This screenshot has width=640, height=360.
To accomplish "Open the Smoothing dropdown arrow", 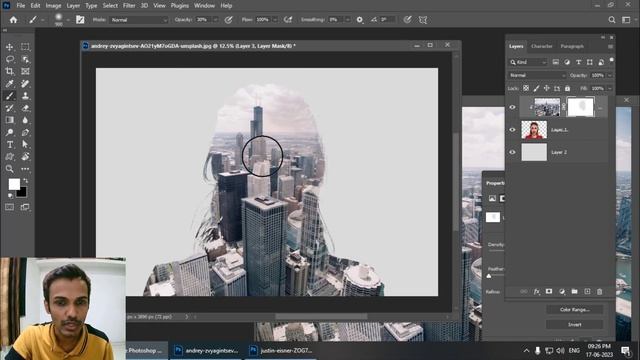I will point(348,20).
